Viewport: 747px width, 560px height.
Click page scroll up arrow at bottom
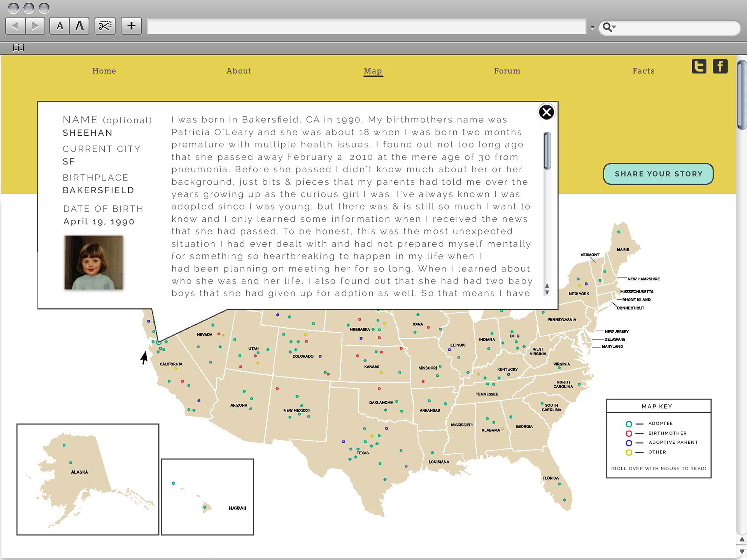click(742, 540)
